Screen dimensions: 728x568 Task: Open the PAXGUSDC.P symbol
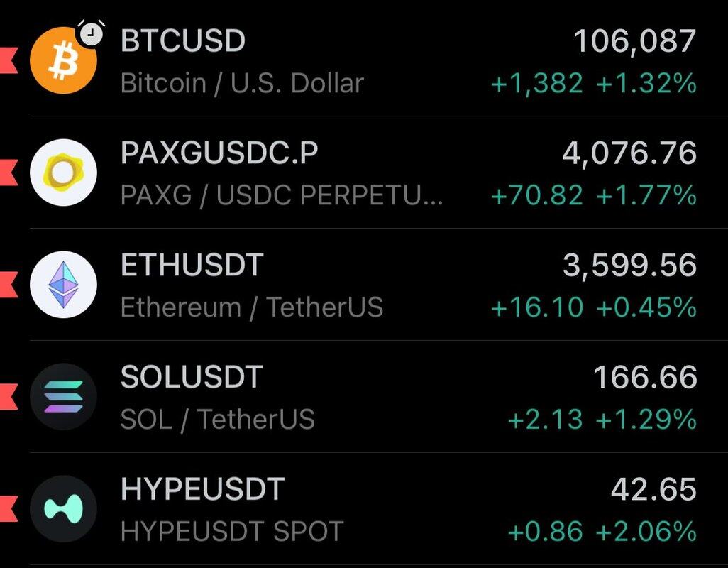point(219,153)
